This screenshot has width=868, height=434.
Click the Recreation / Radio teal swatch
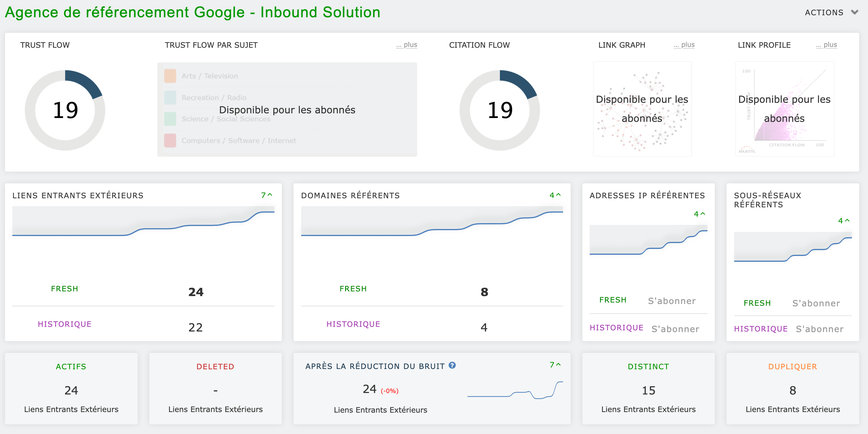coord(170,98)
